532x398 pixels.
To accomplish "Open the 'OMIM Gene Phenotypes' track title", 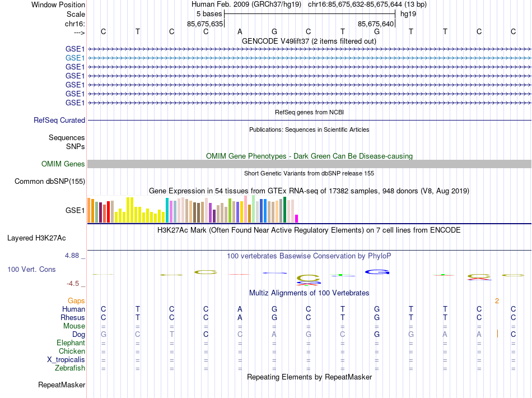I will (x=309, y=156).
